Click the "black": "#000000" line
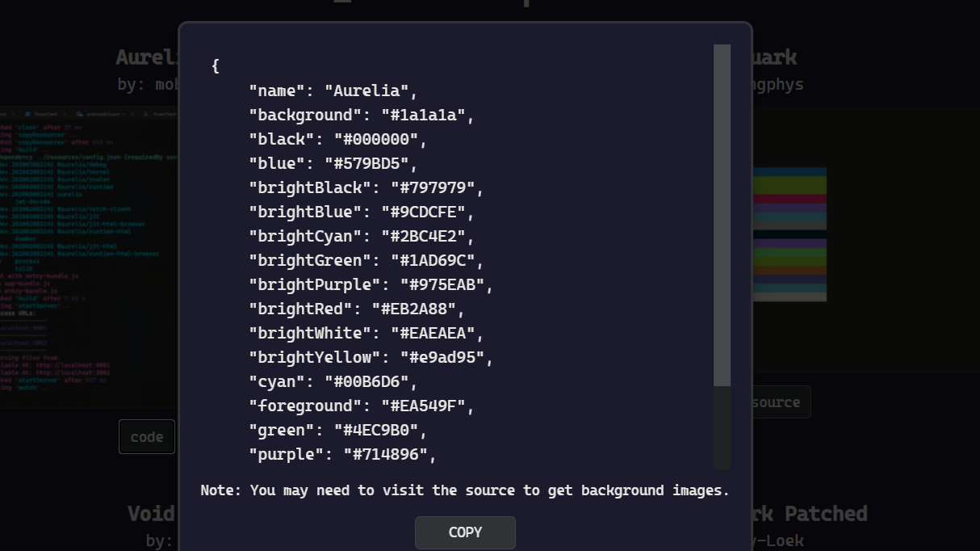Viewport: 980px width, 551px height. point(337,139)
